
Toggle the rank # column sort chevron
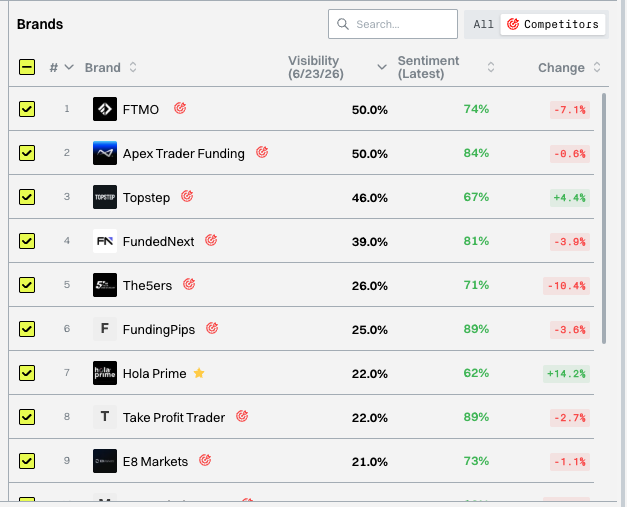pos(69,67)
